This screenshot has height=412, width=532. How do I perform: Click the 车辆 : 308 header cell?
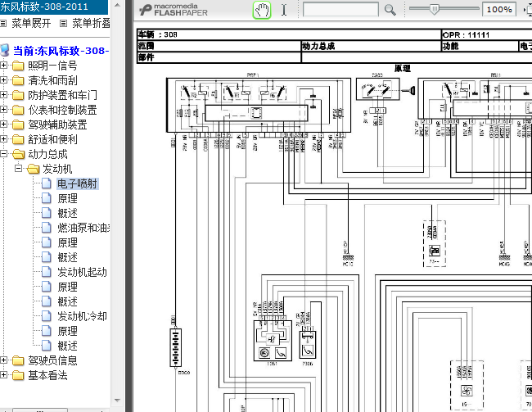pyautogui.click(x=289, y=34)
